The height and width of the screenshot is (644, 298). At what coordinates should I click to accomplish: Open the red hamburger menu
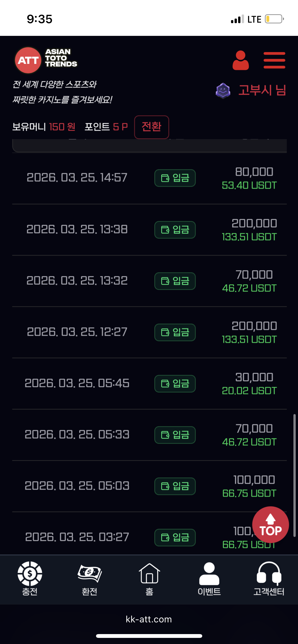click(274, 60)
